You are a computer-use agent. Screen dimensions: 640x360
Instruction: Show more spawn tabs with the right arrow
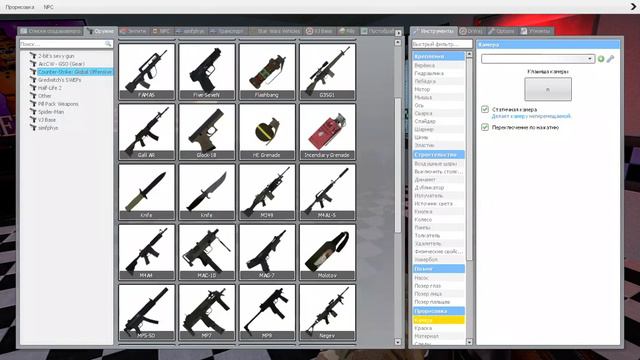(x=398, y=33)
